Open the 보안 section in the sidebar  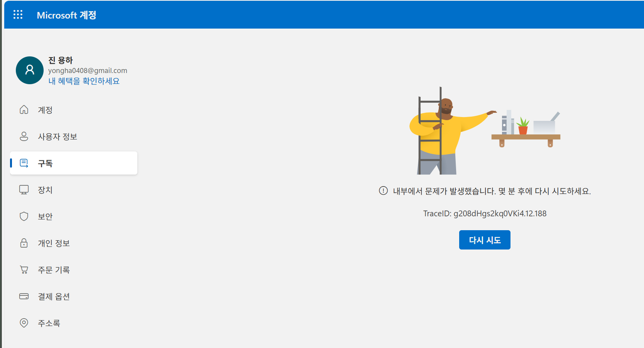45,216
